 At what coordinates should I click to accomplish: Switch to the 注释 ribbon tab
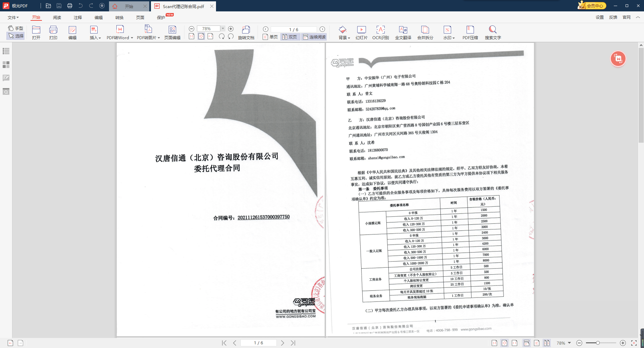point(78,17)
